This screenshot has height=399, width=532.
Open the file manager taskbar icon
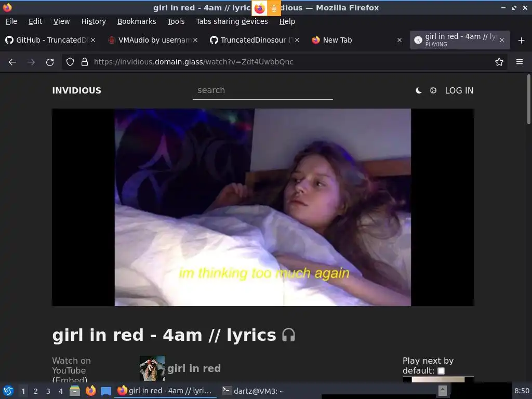(75, 391)
